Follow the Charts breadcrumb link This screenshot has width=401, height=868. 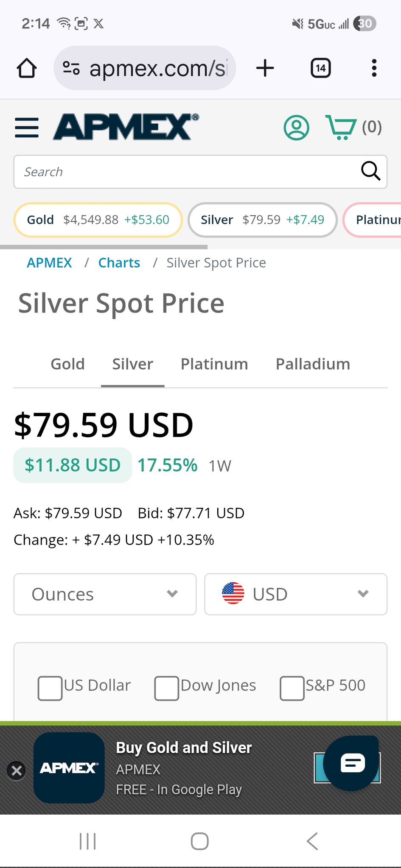coord(119,263)
